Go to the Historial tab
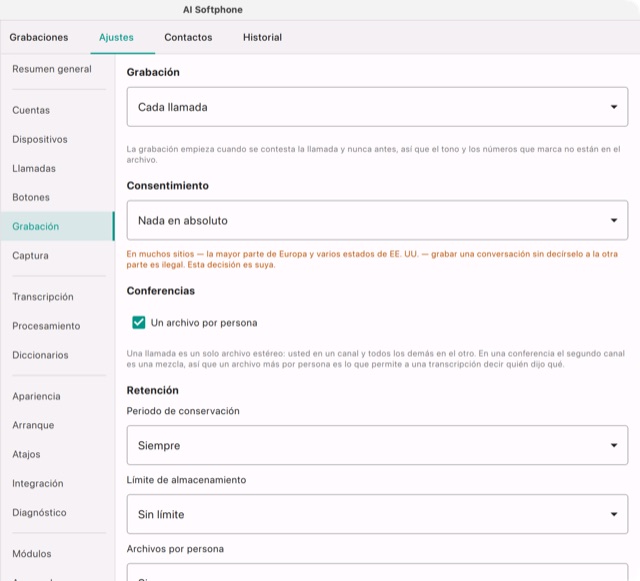Screen dimensions: 640x581 point(262,37)
